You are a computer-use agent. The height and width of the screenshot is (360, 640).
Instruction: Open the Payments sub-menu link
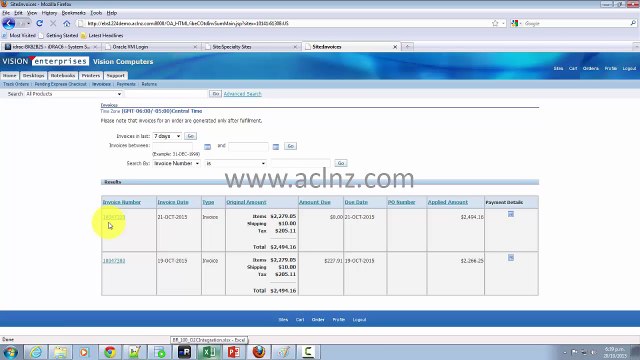point(126,84)
